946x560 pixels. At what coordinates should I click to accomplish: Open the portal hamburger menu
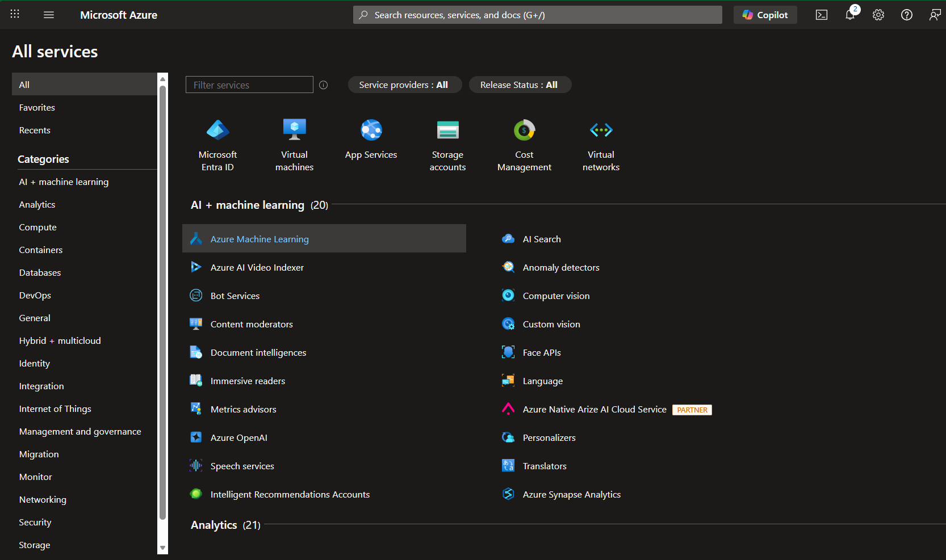49,15
